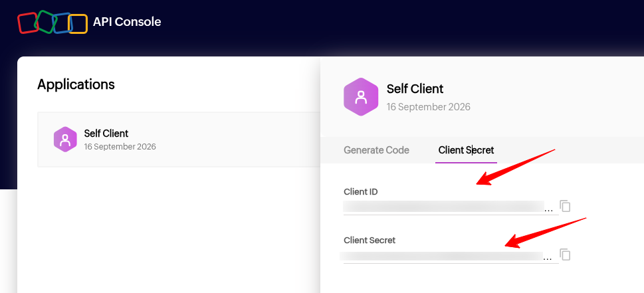The image size is (644, 293).
Task: Click the 16 September 2026 date in the details panel
Action: click(429, 107)
